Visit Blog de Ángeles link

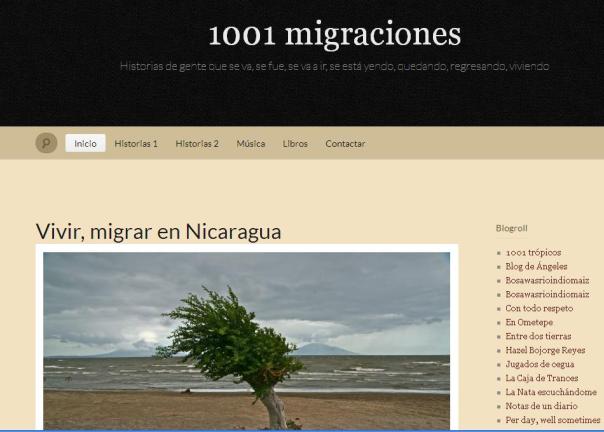coord(536,266)
